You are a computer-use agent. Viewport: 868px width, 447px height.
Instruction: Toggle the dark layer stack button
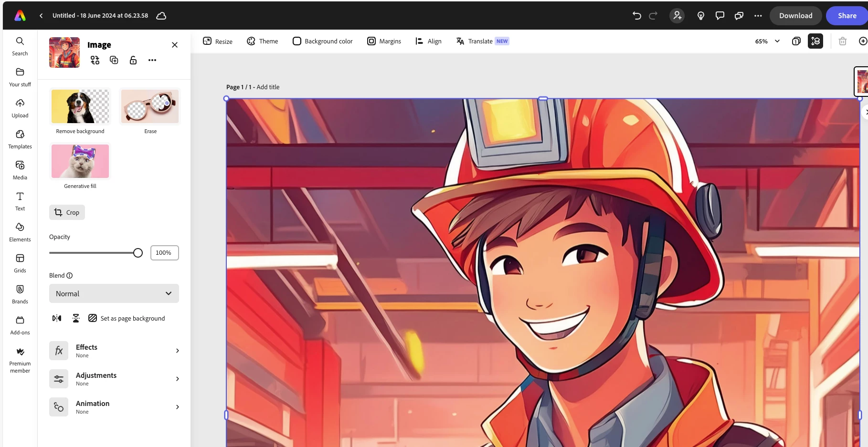click(x=815, y=41)
